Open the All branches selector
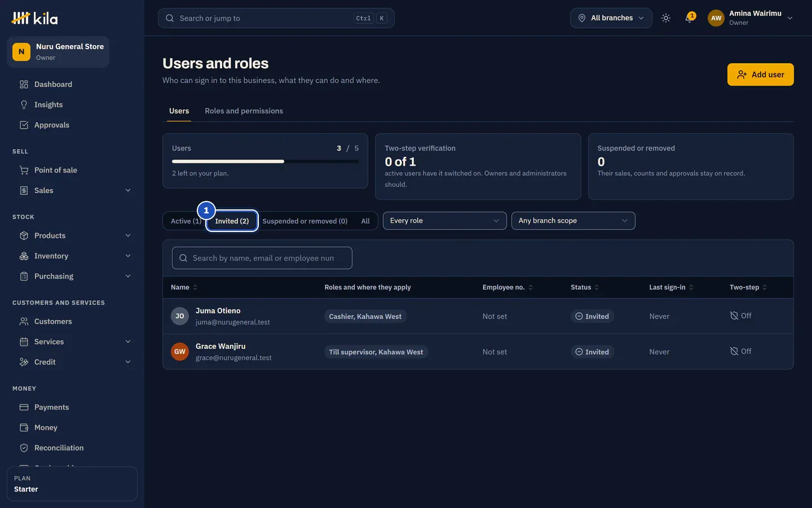 pyautogui.click(x=611, y=18)
